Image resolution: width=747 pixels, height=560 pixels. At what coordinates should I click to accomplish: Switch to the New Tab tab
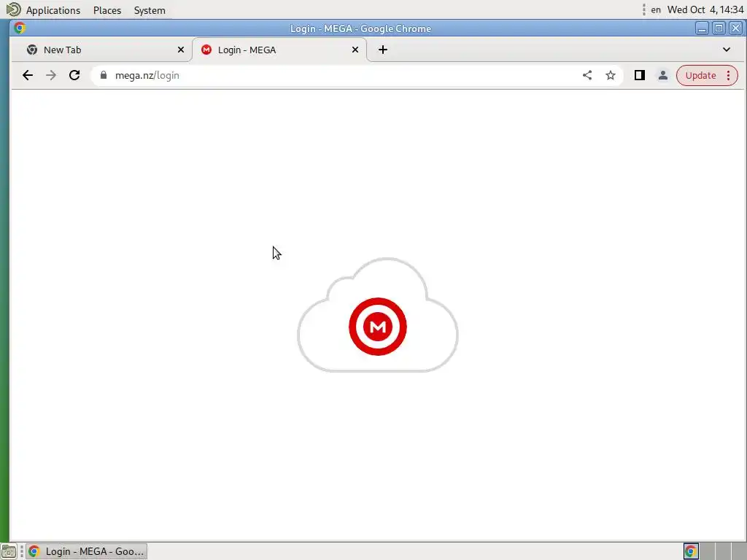pyautogui.click(x=101, y=50)
